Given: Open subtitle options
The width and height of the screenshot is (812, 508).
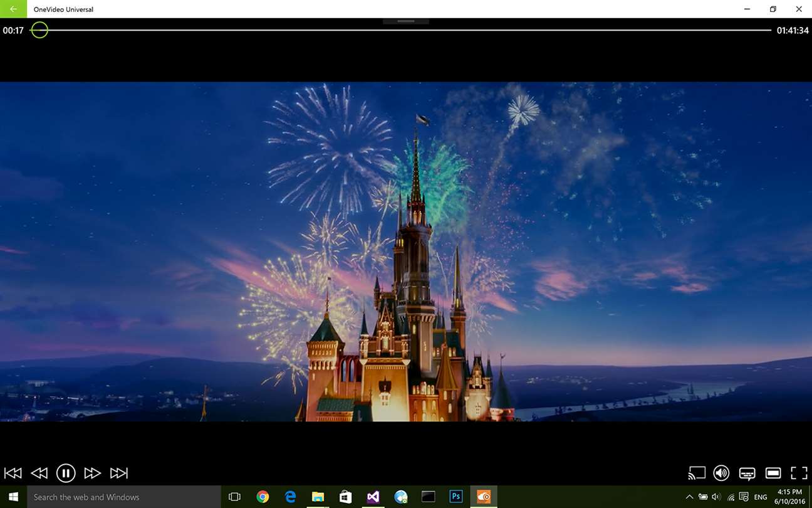Looking at the screenshot, I should [747, 474].
